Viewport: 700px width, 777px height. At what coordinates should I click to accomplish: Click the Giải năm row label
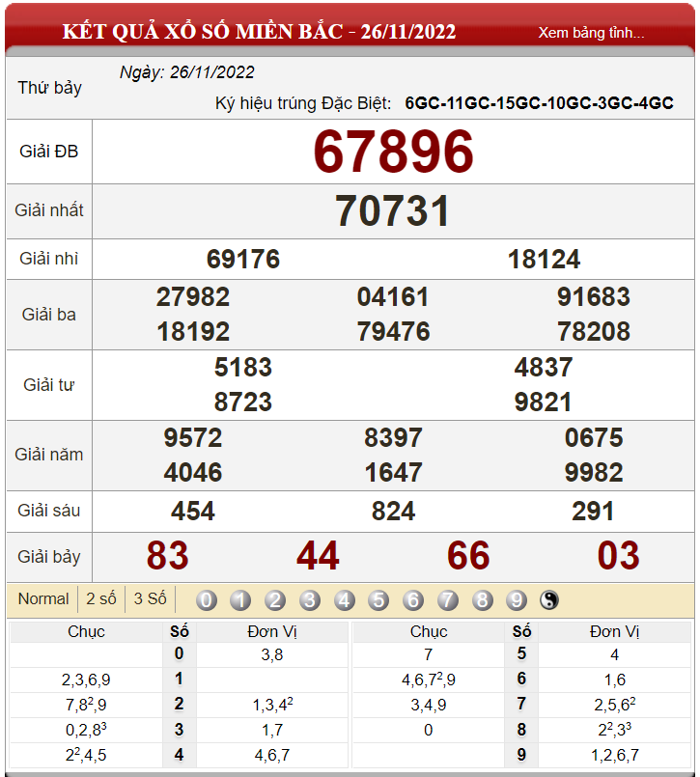(x=48, y=455)
